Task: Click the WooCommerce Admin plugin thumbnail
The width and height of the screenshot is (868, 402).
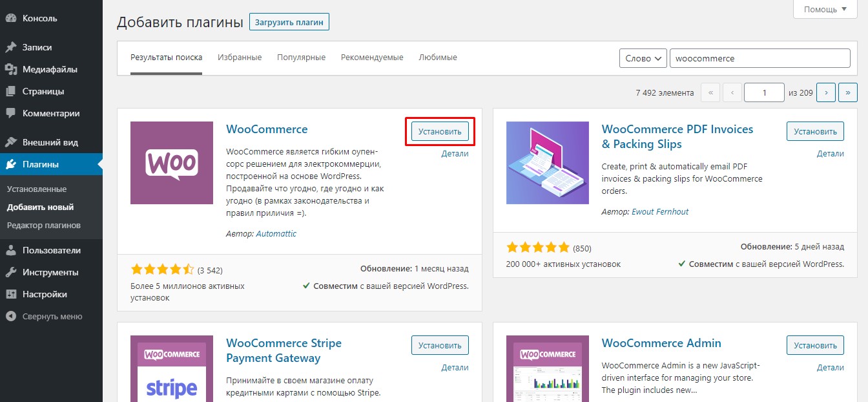Action: point(548,368)
